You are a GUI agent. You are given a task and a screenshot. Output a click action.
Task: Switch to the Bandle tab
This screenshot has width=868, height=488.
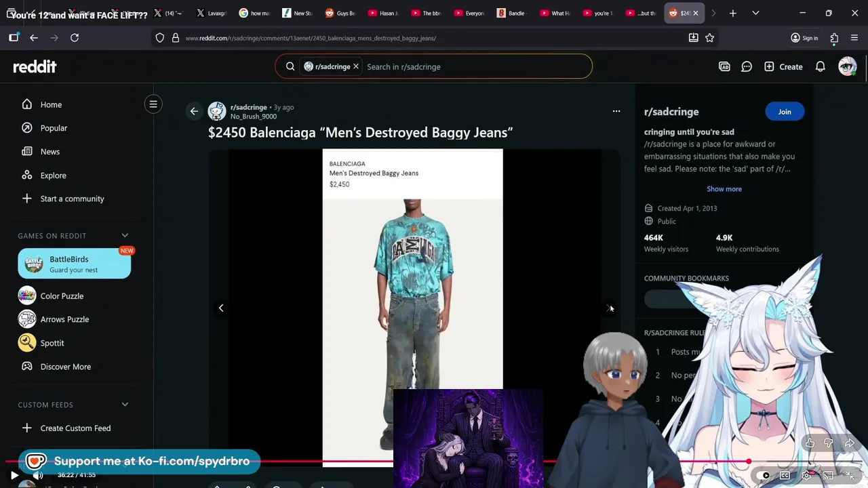[511, 13]
